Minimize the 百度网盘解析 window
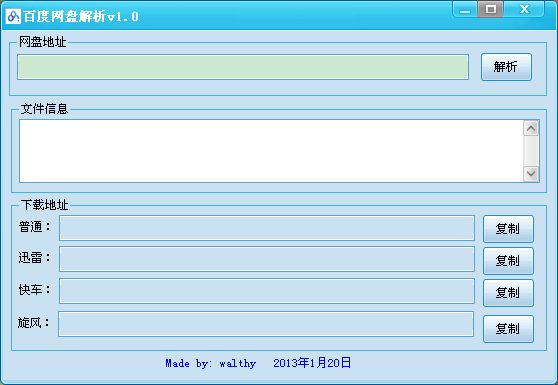Viewport: 558px width, 385px height. click(465, 9)
